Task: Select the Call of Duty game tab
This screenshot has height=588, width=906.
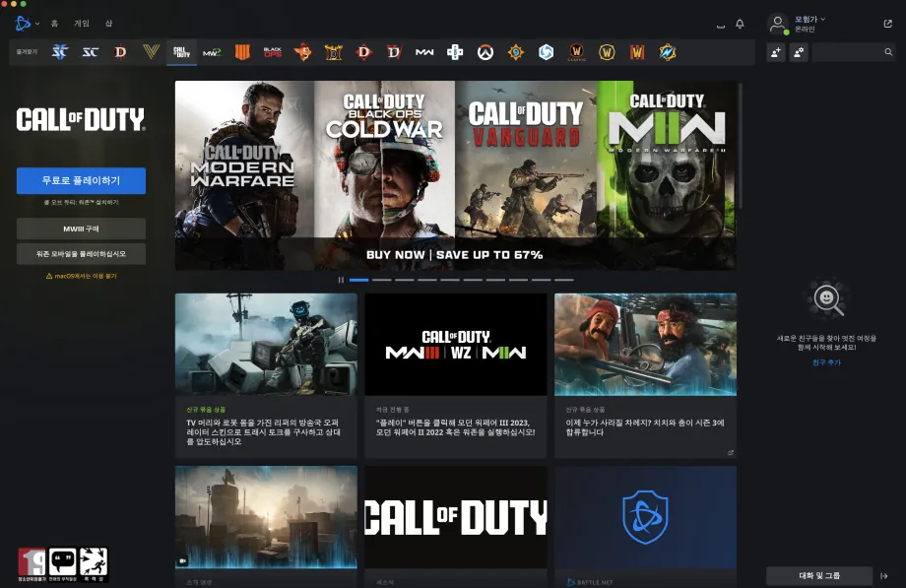Action: click(181, 52)
